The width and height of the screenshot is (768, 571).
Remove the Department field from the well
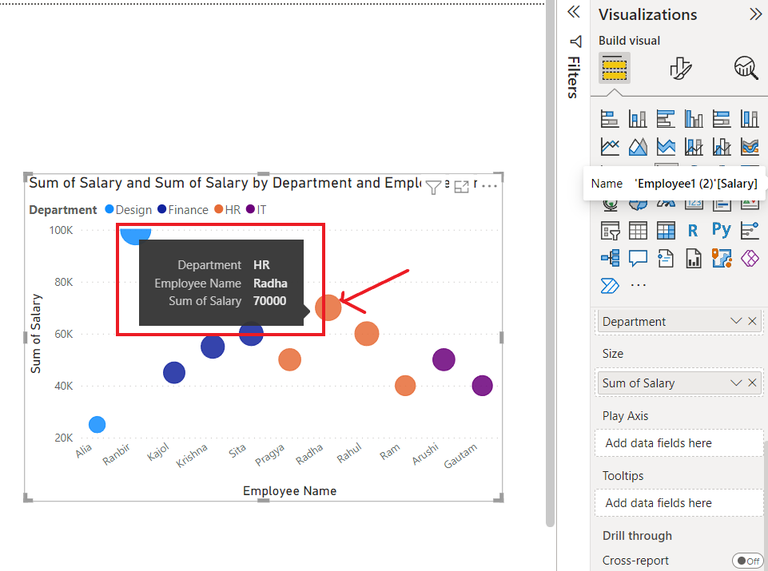pos(753,321)
